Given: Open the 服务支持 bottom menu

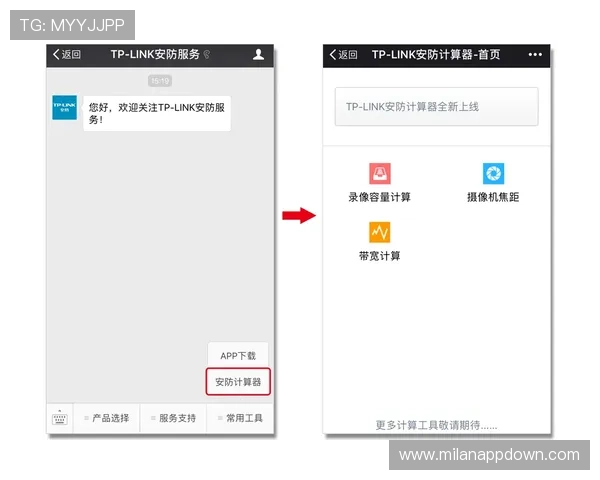Looking at the screenshot, I should (173, 418).
